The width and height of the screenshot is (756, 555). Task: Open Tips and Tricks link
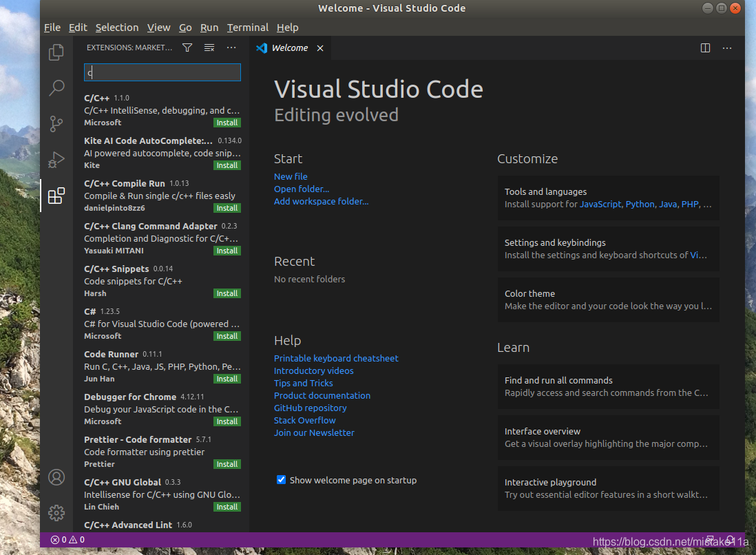coord(303,384)
